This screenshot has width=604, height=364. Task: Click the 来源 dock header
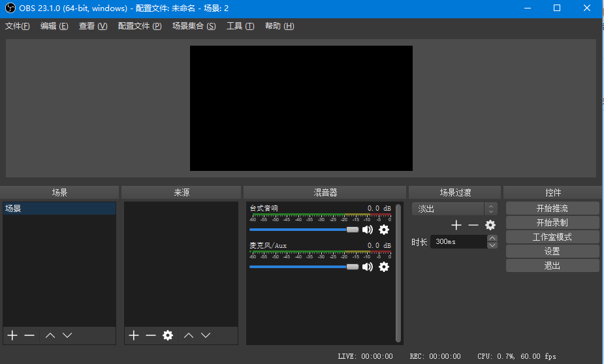click(x=182, y=192)
